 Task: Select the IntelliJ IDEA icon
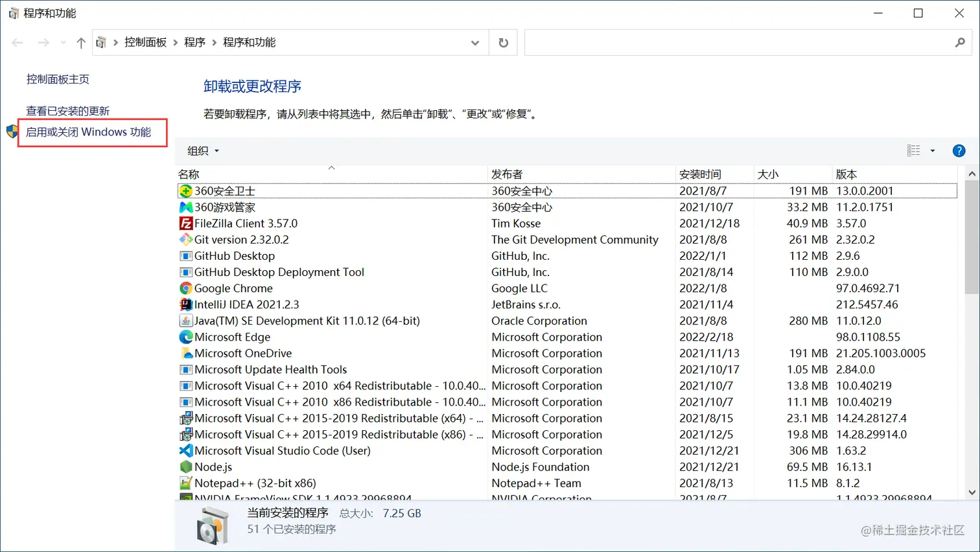(x=186, y=305)
